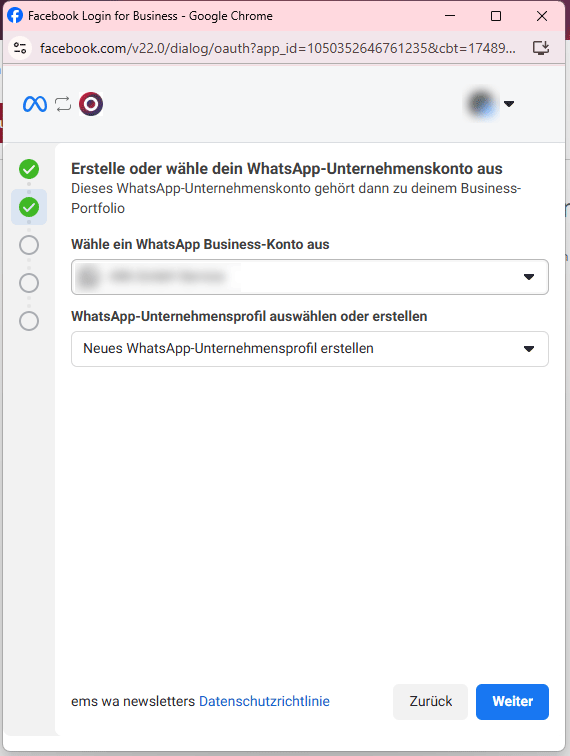Click the Meta infinity logo icon
570x756 pixels.
[x=35, y=104]
